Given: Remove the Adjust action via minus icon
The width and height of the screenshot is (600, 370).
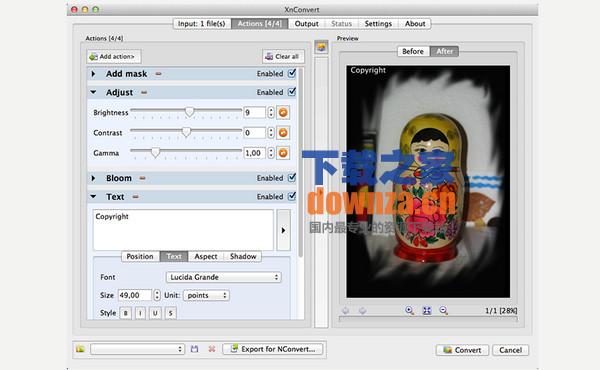Looking at the screenshot, I should point(144,93).
